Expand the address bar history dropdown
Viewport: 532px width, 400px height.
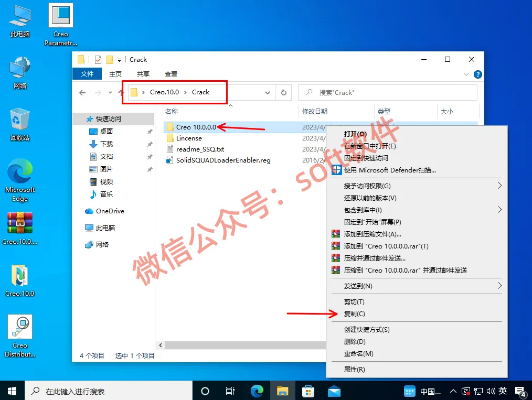(x=268, y=93)
